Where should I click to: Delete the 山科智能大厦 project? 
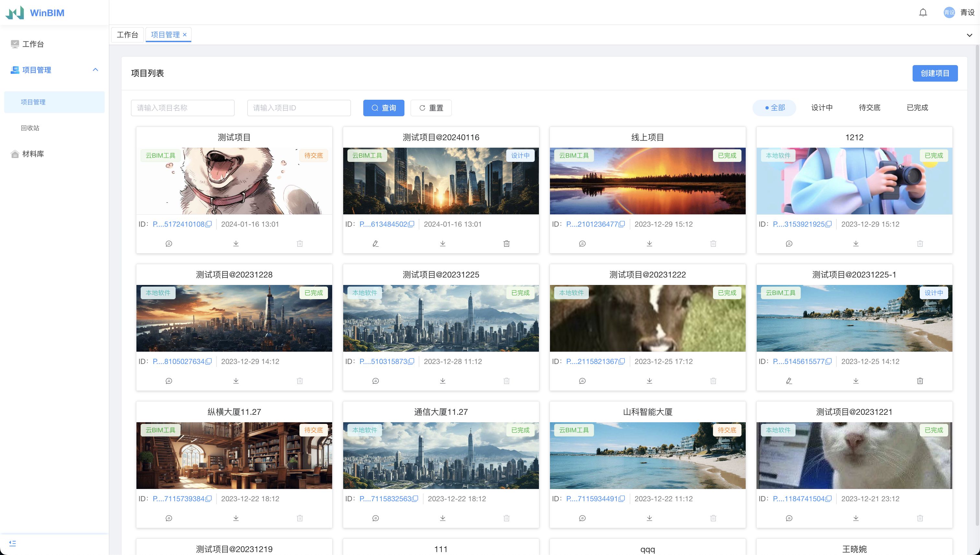coord(713,518)
